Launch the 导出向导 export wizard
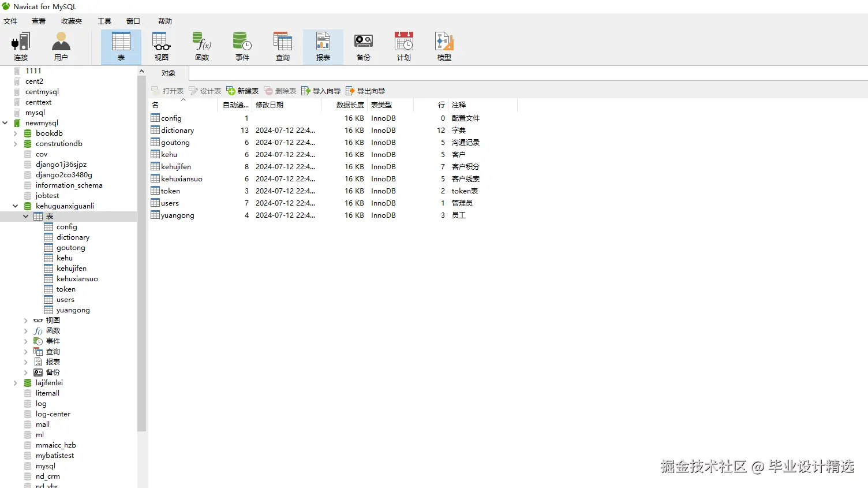This screenshot has height=488, width=868. tap(365, 91)
